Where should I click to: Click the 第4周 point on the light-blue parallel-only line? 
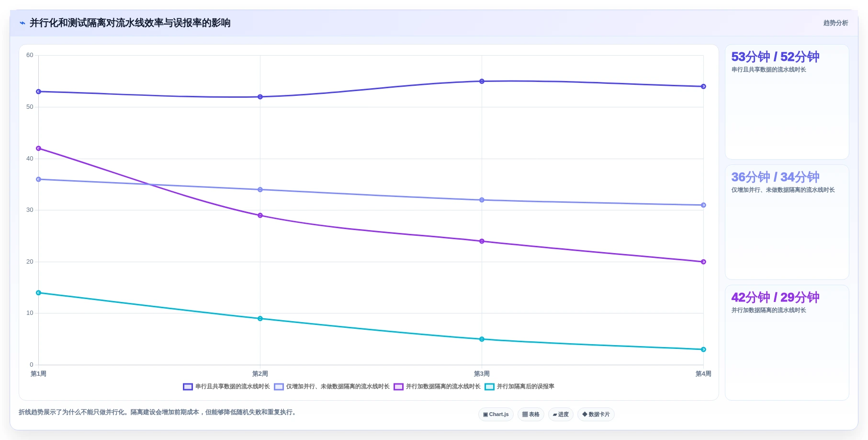703,205
